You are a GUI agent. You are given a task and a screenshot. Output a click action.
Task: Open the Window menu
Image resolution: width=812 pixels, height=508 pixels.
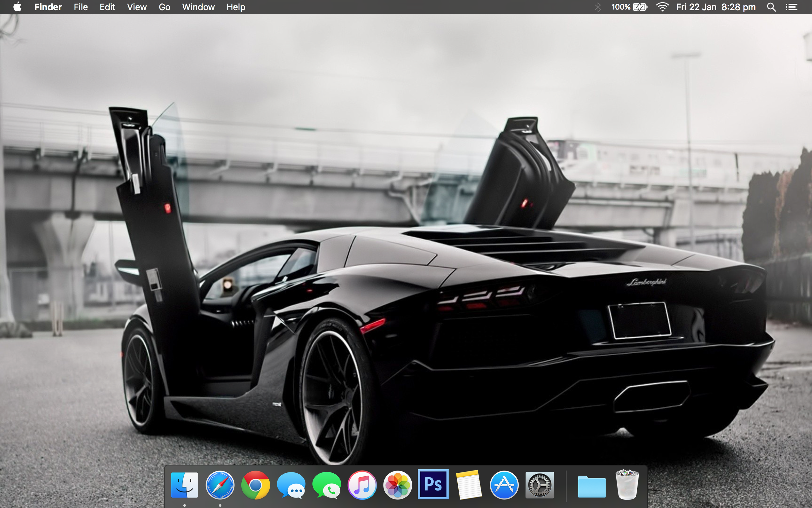coord(198,7)
